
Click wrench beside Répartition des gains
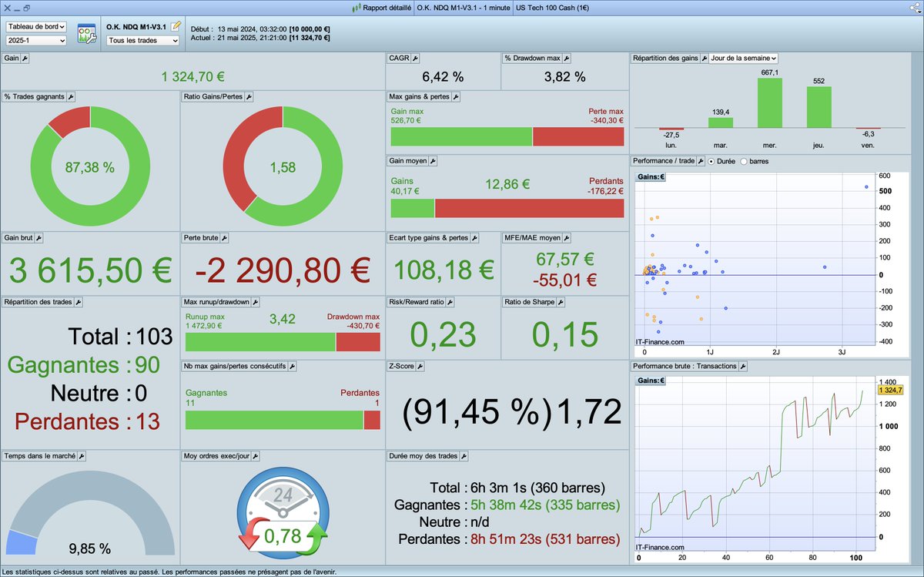tap(703, 58)
